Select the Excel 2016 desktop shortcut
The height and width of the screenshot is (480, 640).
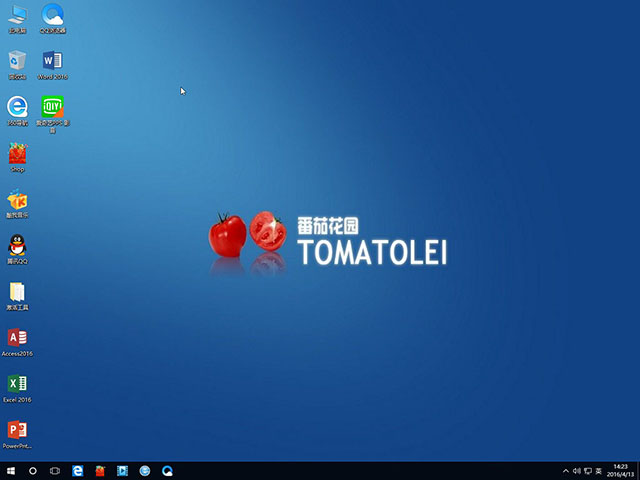click(17, 388)
